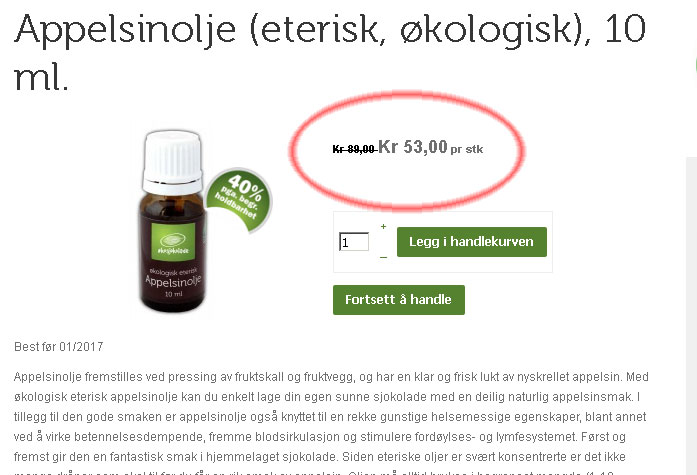Add product via Legg i handlekurven
Screen dimensions: 697x475
[472, 242]
